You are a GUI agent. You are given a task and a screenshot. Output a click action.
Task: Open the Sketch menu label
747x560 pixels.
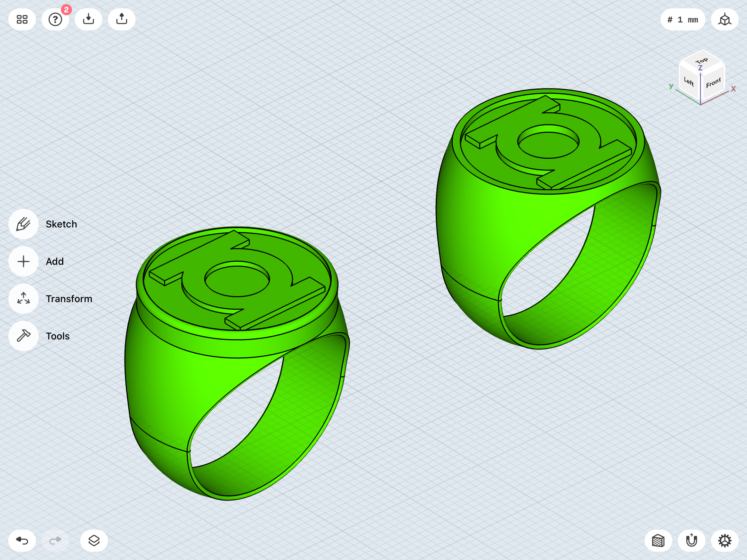coord(61,224)
